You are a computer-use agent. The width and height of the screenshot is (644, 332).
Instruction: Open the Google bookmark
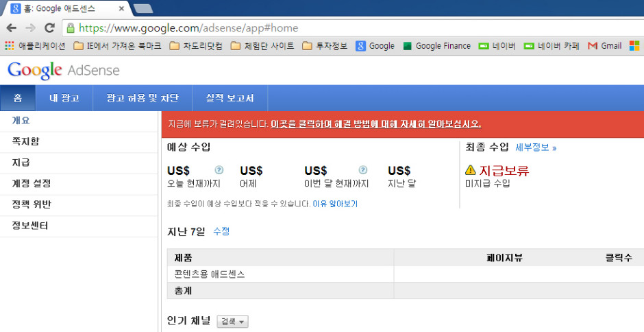[375, 46]
